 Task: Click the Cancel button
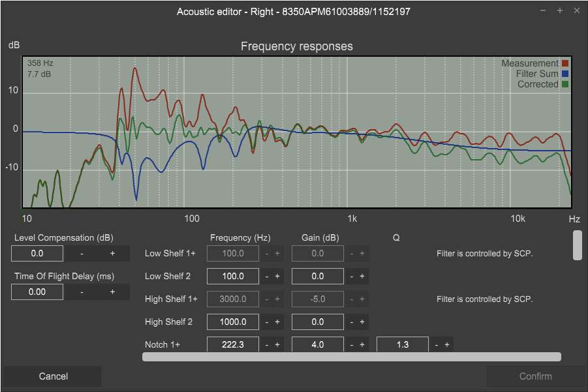click(53, 376)
